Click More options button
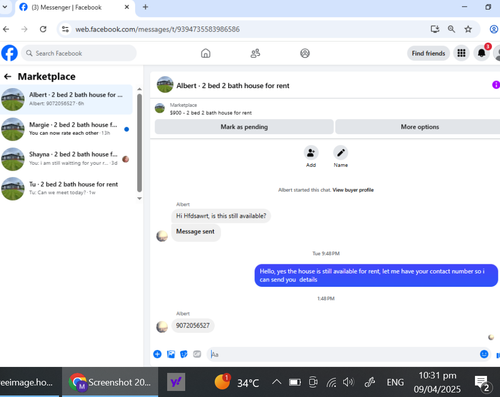This screenshot has width=500, height=397. pyautogui.click(x=419, y=127)
